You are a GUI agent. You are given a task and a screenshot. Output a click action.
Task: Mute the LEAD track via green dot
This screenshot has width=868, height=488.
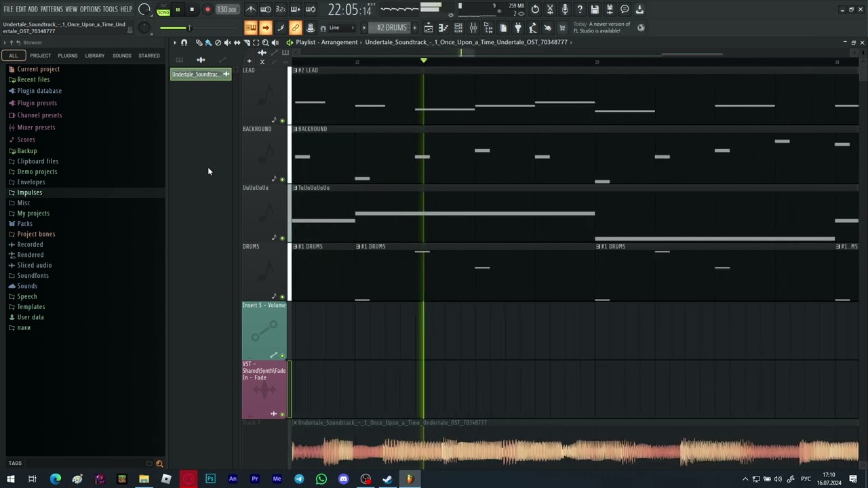click(282, 121)
